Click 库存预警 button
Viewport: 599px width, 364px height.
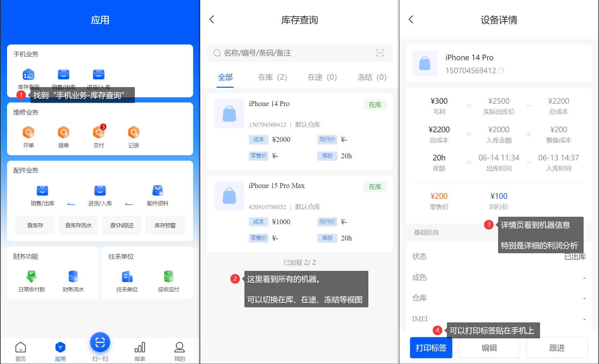point(165,225)
